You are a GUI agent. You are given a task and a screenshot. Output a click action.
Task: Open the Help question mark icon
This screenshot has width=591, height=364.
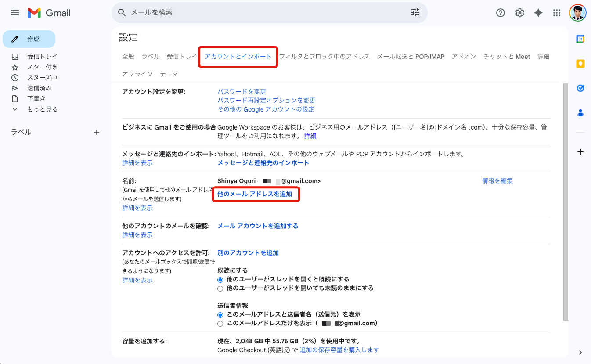click(501, 13)
